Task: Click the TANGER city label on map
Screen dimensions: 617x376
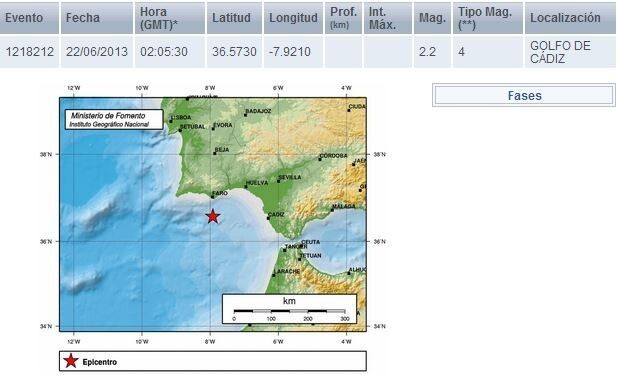Action: (296, 247)
